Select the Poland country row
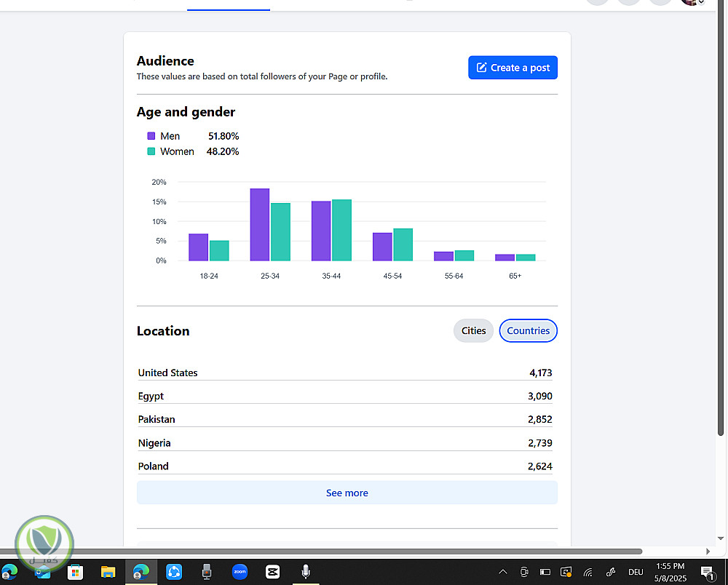 pyautogui.click(x=345, y=466)
